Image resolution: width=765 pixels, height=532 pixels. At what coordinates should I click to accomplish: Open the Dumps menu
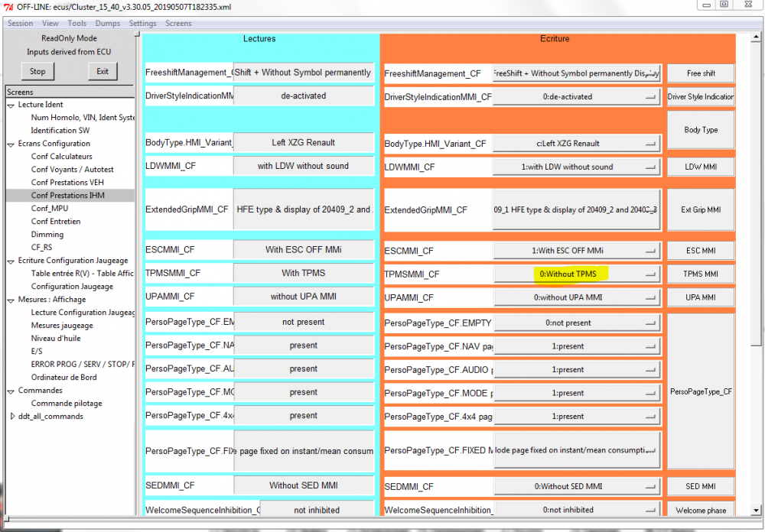(108, 24)
